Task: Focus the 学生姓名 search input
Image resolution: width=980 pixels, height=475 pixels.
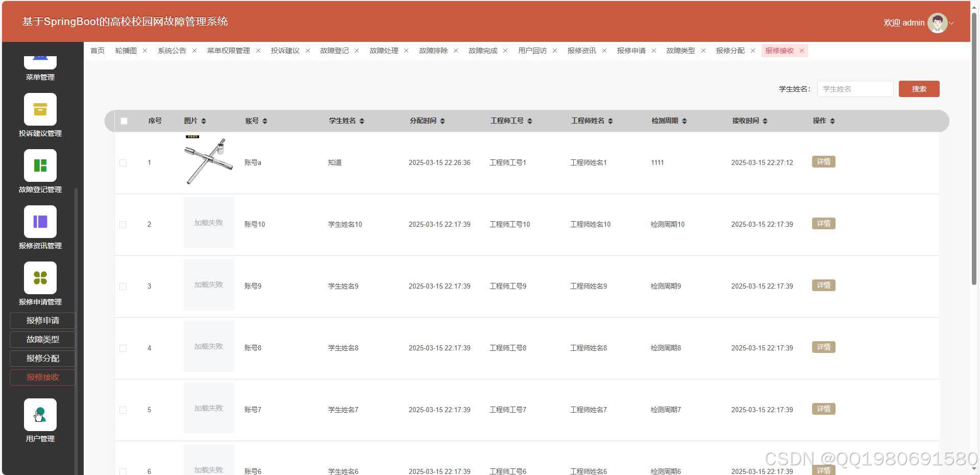Action: click(855, 89)
